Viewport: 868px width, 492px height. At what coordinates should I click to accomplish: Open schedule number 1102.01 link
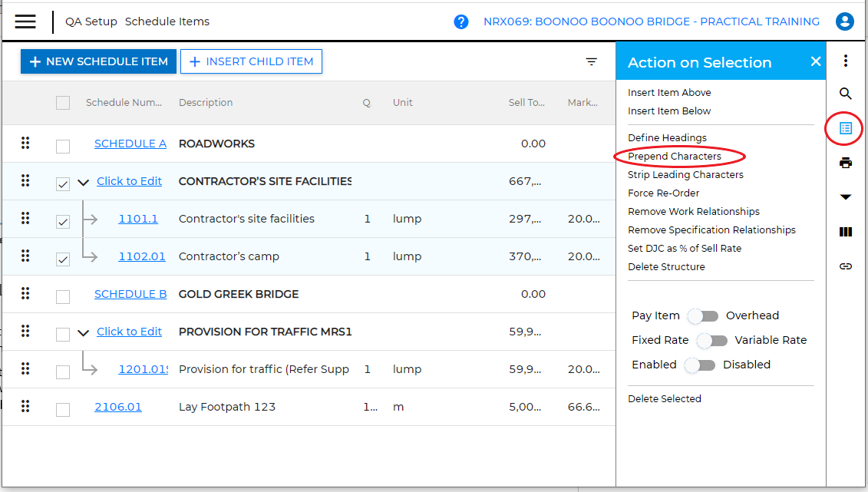coord(142,256)
